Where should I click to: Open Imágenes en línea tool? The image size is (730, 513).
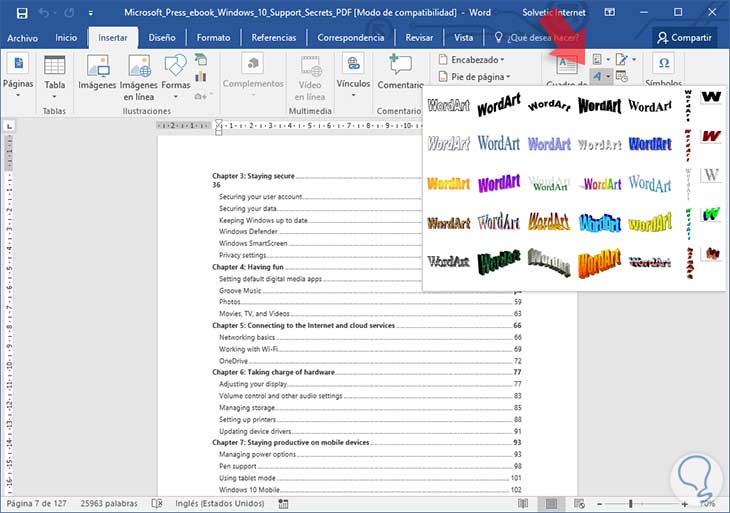[x=139, y=77]
